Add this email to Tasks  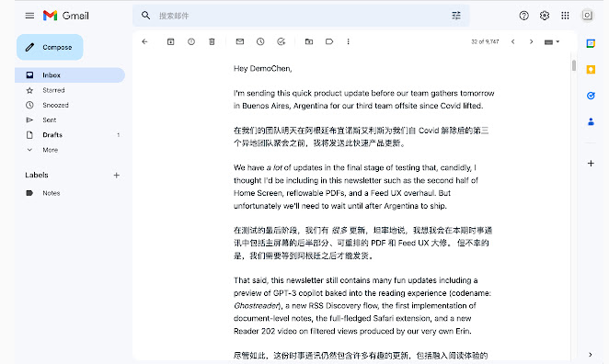coord(282,41)
